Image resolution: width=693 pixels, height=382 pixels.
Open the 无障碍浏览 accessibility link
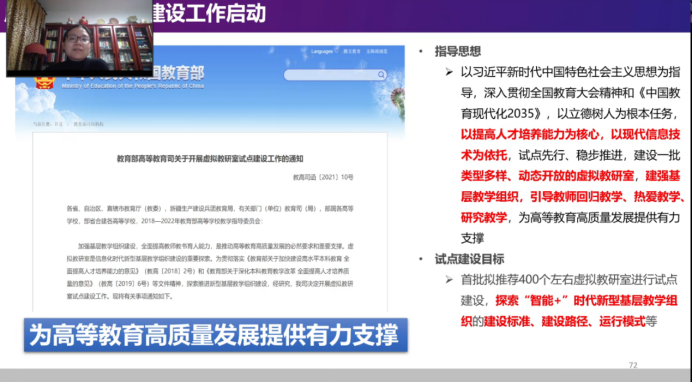click(377, 51)
